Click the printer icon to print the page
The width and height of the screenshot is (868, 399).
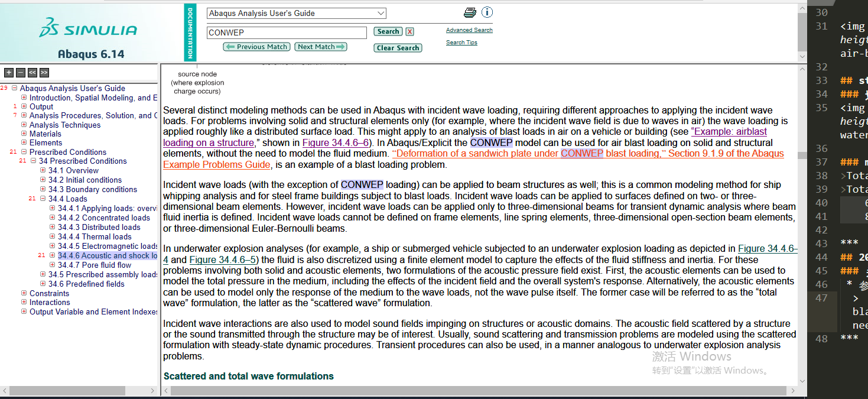click(470, 12)
